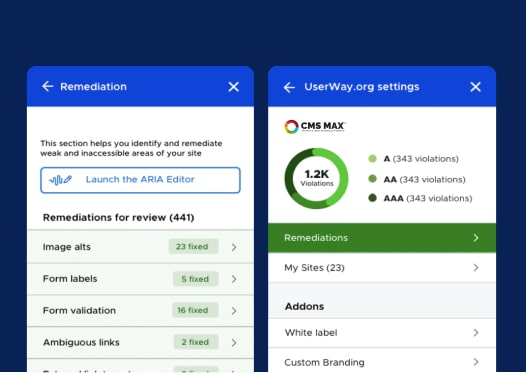Click the 1.2K Violations donut chart

coord(316,178)
